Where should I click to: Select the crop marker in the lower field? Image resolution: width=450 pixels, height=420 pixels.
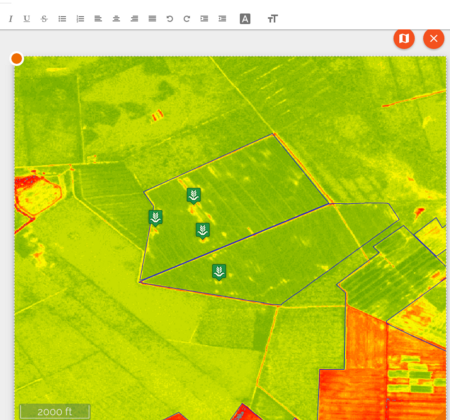pyautogui.click(x=219, y=272)
